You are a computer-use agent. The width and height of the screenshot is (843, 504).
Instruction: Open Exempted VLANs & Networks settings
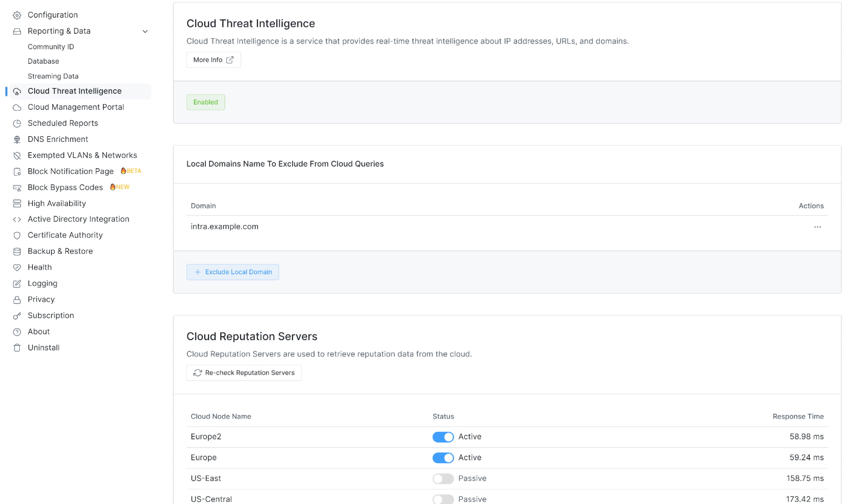[x=82, y=155]
